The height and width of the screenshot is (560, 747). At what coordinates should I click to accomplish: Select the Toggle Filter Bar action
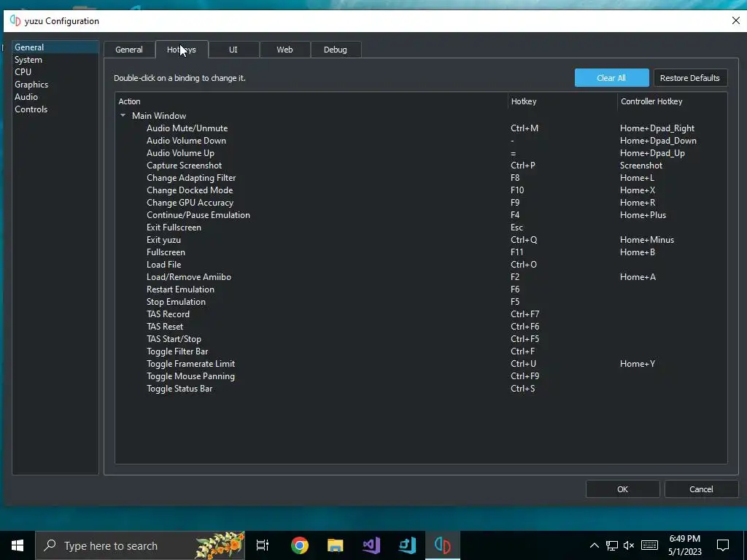coord(177,351)
